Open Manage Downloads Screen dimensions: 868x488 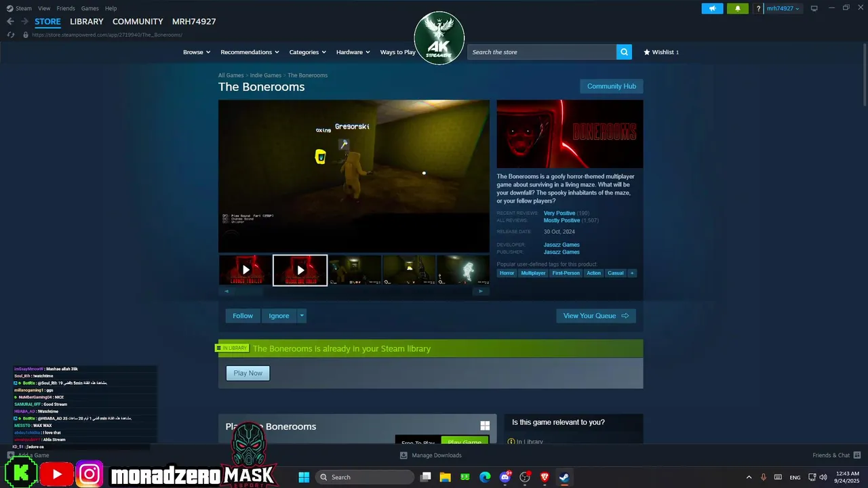431,455
